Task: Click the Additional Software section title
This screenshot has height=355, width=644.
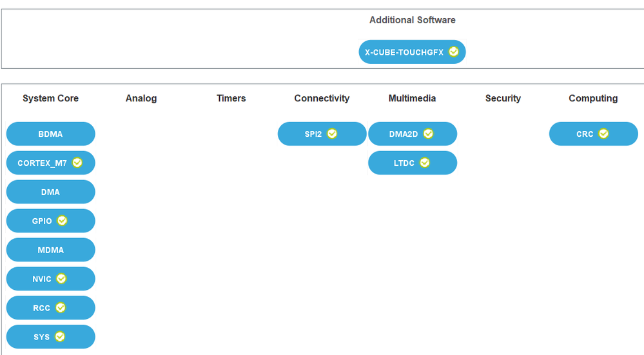Action: click(x=412, y=20)
